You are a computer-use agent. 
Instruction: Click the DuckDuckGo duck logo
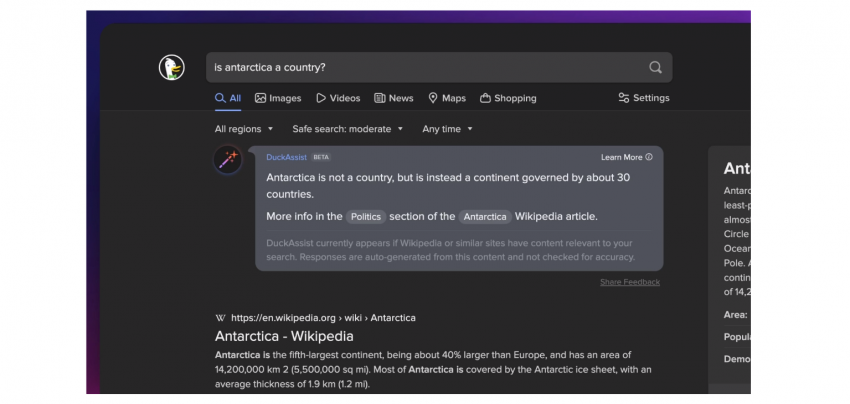pos(171,68)
